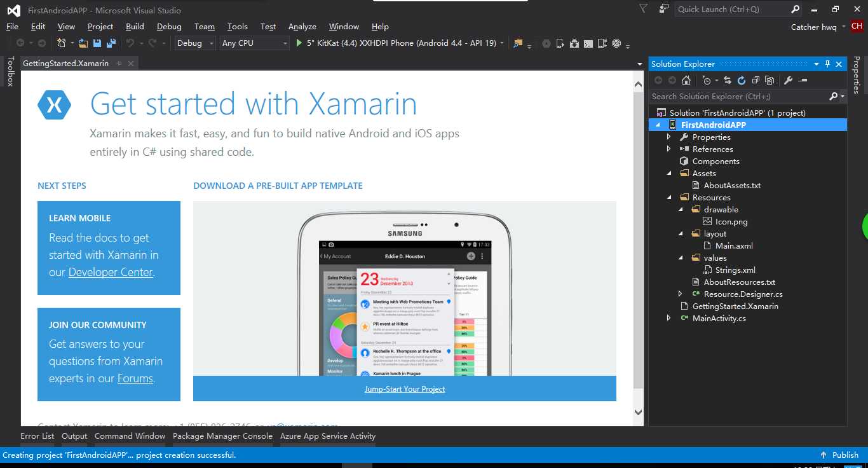
Task: Open the document tab list dropdown arrow
Action: [639, 64]
